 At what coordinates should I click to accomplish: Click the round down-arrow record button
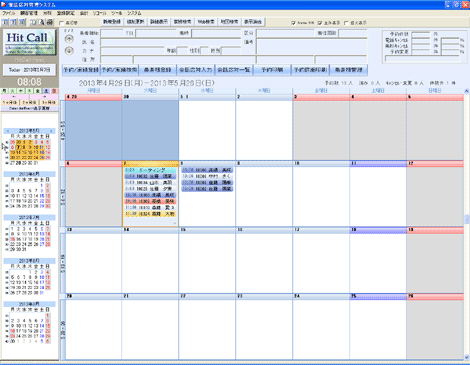tap(69, 51)
